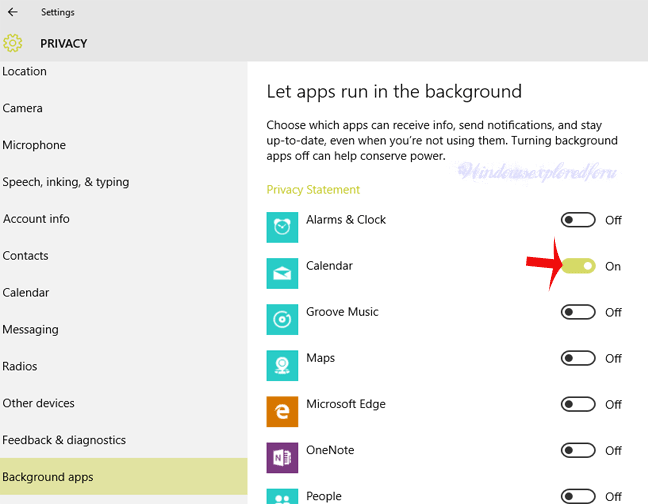Click the People app icon
Image resolution: width=648 pixels, height=504 pixels.
282,497
